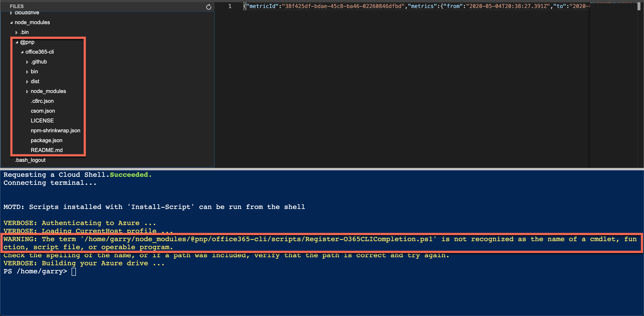Select the .bash_logout file
Screen dimensions: 644x316
click(x=30, y=160)
